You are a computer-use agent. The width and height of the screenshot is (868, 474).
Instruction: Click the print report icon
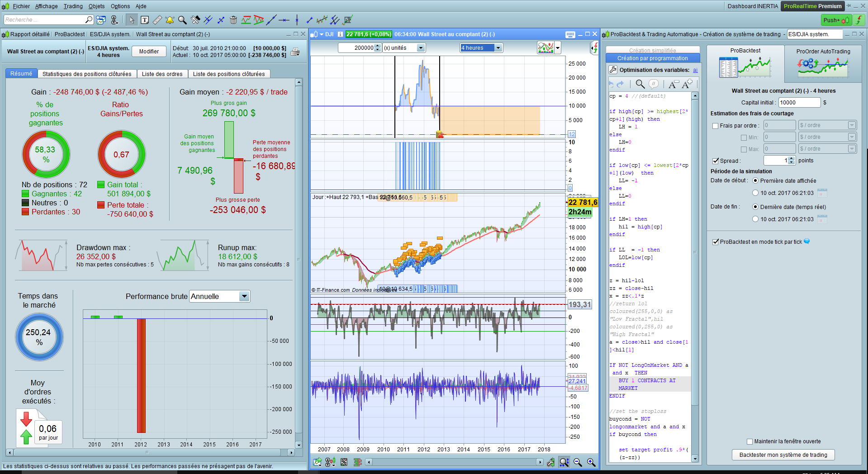click(295, 52)
